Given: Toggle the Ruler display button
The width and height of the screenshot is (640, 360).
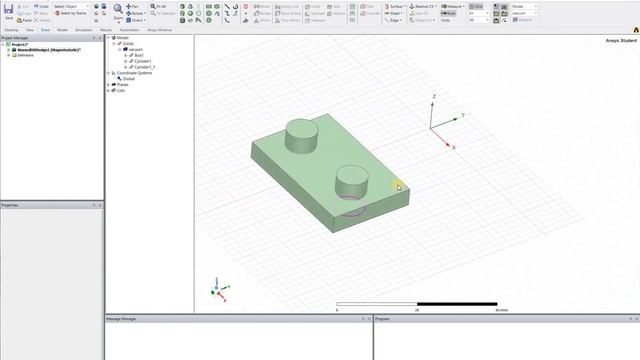Looking at the screenshot, I should coord(449,13).
